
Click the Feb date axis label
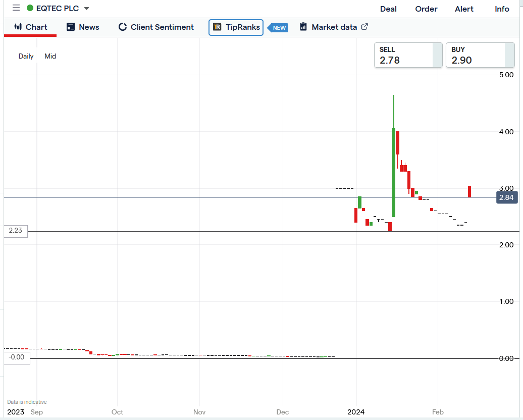click(x=438, y=412)
